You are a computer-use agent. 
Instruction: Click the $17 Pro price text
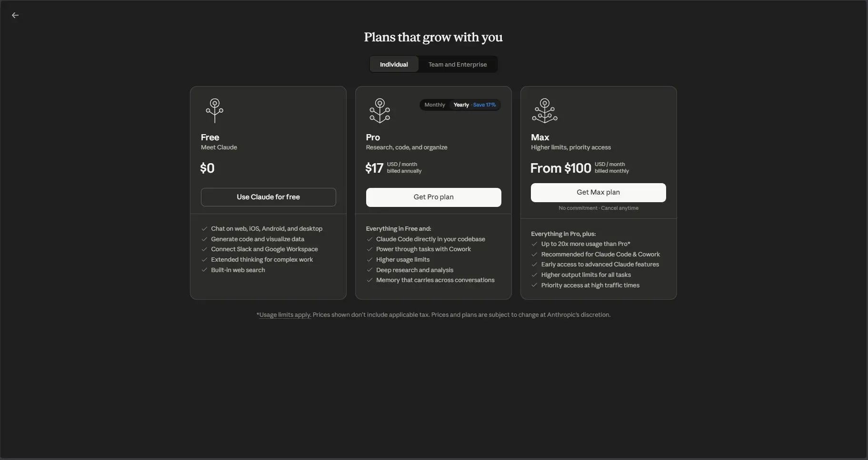coord(374,168)
